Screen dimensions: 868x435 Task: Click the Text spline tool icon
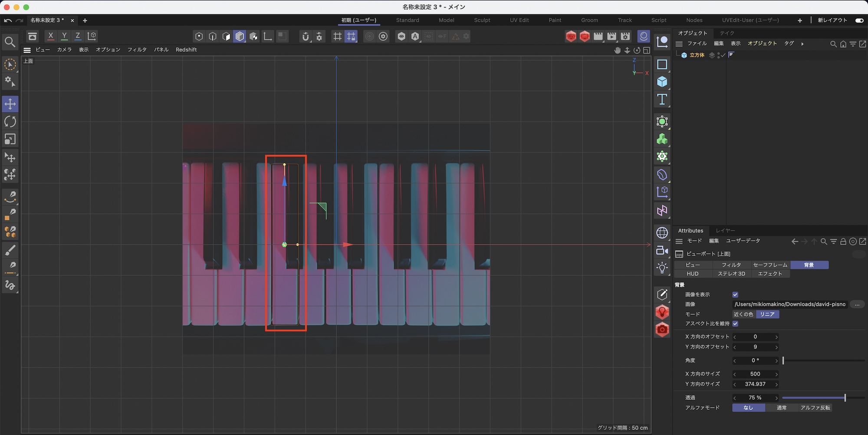click(662, 99)
